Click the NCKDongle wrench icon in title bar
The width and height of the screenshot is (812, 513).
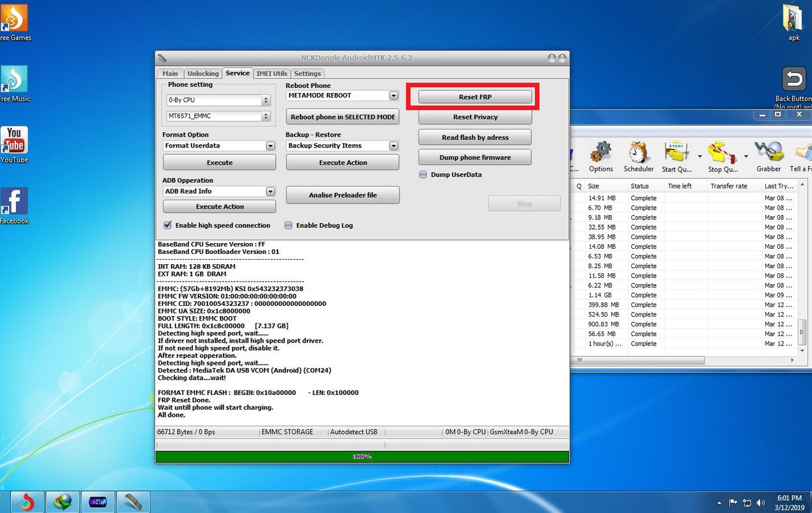coord(162,58)
